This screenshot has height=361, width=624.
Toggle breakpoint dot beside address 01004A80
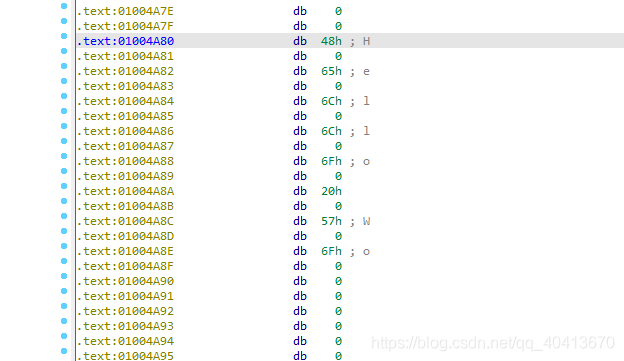pos(64,36)
